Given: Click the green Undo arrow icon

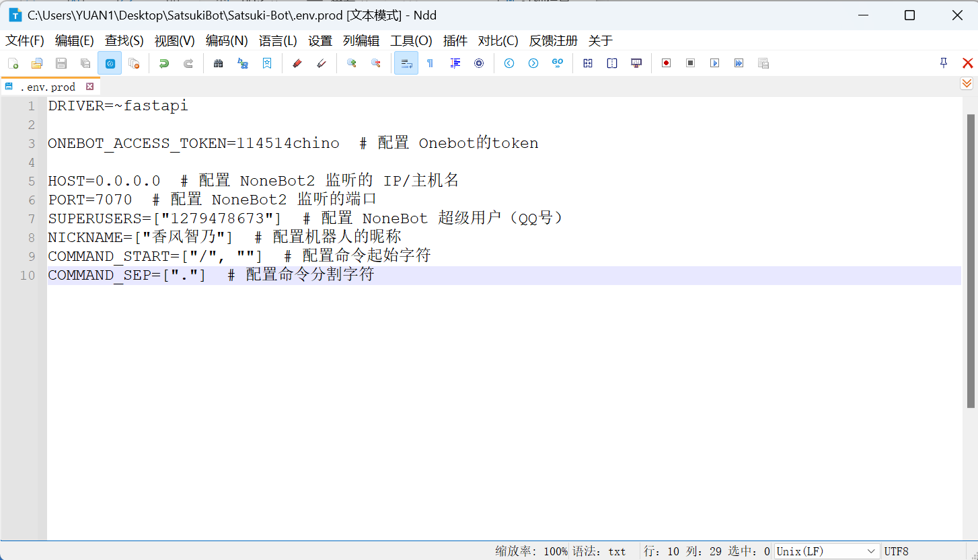Looking at the screenshot, I should click(x=164, y=63).
